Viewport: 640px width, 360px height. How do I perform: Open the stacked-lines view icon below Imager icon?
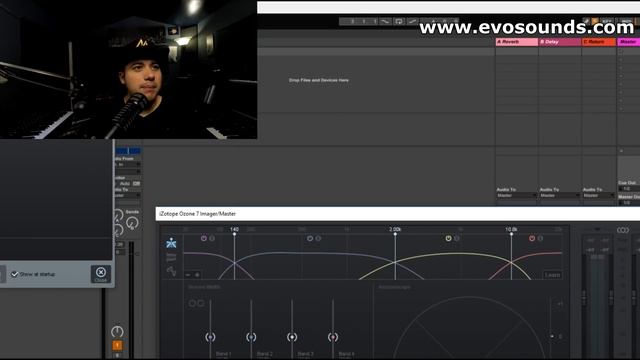[x=171, y=257]
